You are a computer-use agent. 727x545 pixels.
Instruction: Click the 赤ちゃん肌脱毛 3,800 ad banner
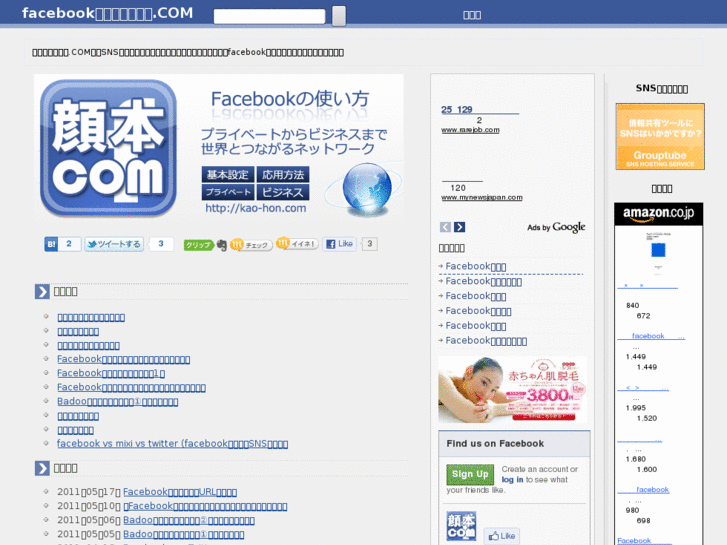[512, 390]
